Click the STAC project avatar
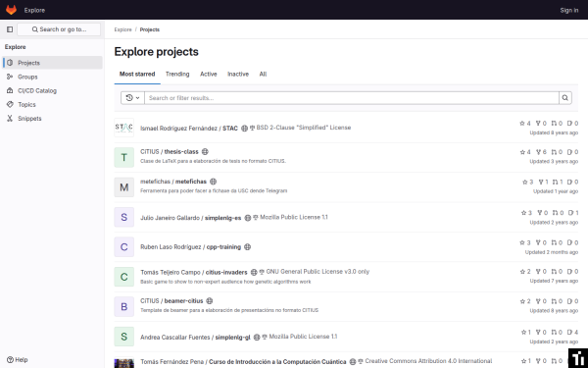This screenshot has height=368, width=588. point(124,128)
